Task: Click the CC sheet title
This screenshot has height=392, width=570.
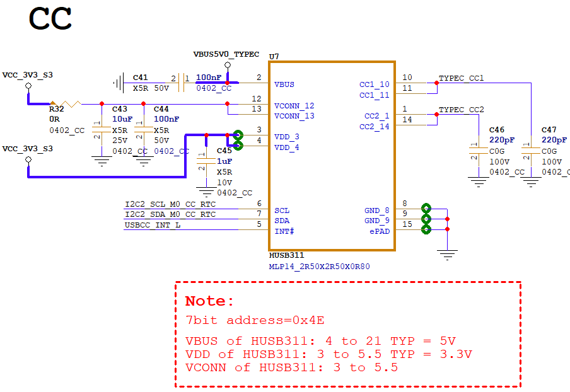Action: (50, 18)
